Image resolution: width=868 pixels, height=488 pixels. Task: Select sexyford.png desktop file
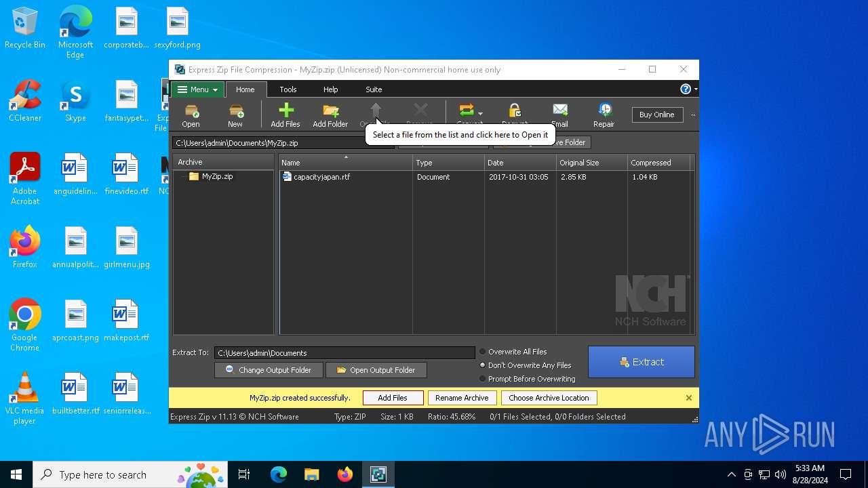point(177,28)
